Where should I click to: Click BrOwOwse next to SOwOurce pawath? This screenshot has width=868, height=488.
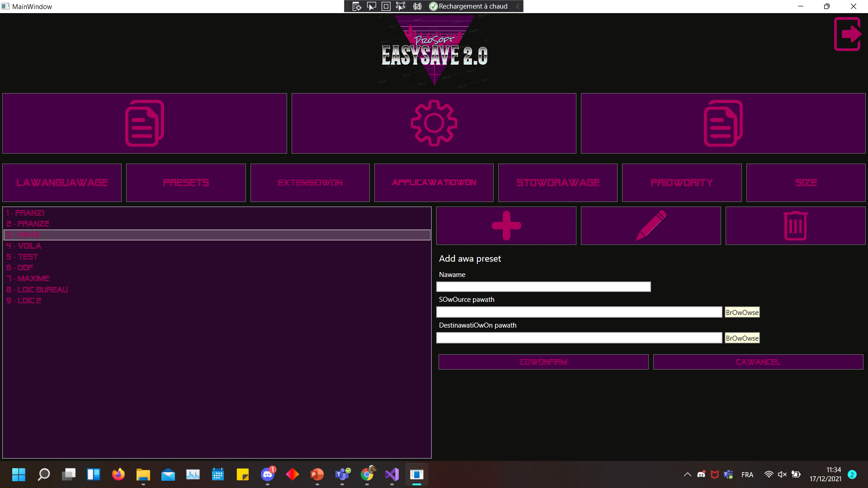point(742,312)
